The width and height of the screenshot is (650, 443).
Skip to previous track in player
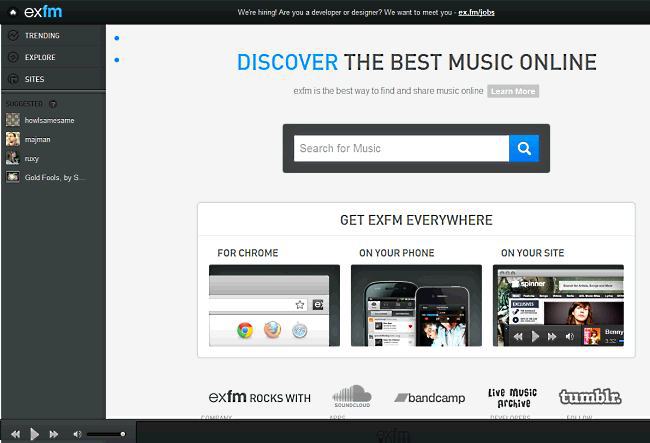tap(15, 434)
